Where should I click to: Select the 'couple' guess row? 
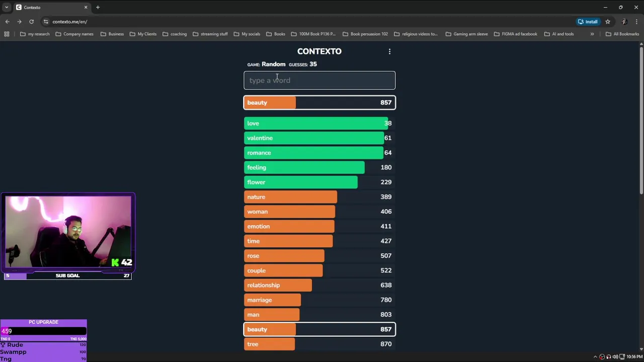319,270
